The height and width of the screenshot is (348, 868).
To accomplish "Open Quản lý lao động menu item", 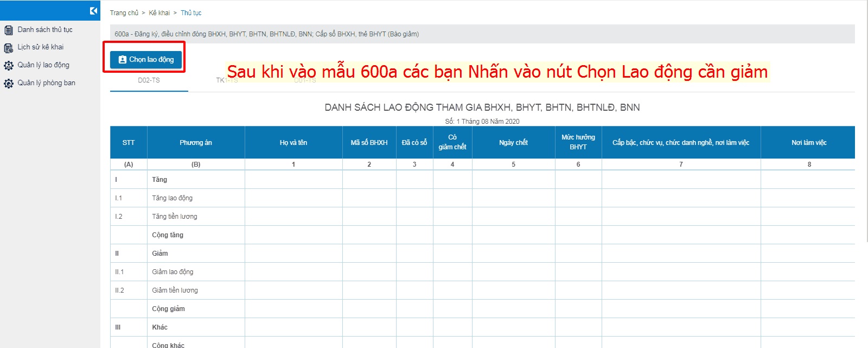I will coord(43,65).
